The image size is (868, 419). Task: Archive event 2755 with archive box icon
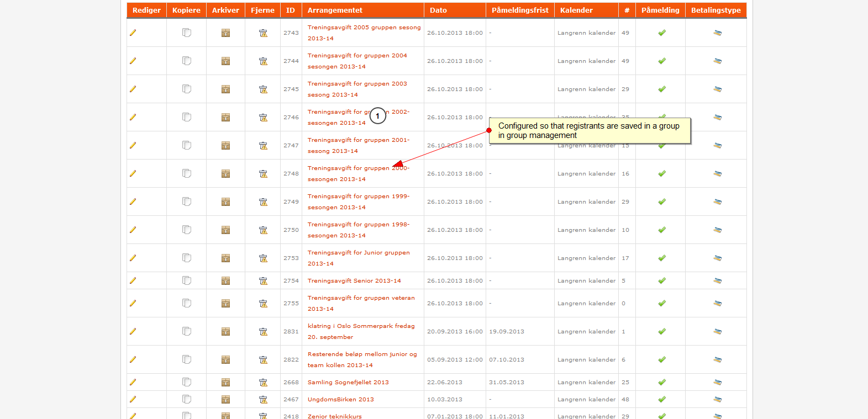coord(225,303)
